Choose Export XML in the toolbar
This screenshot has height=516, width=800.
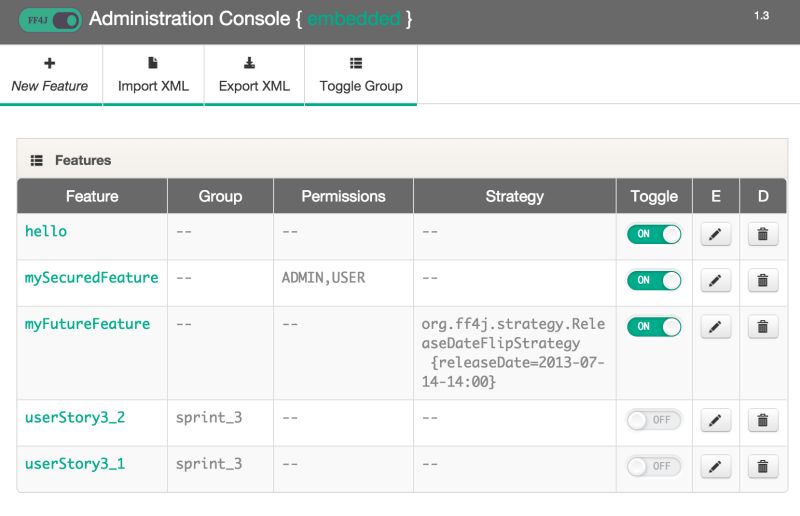(x=254, y=75)
